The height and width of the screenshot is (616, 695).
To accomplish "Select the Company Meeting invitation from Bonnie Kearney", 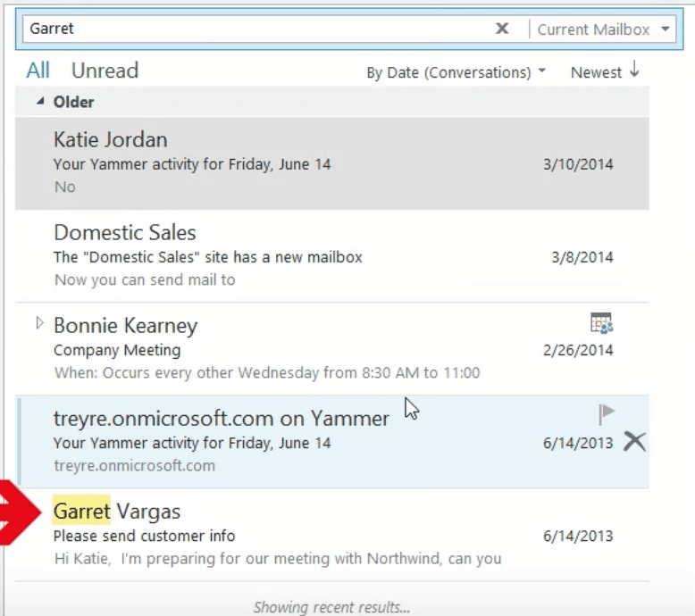I will 268,349.
